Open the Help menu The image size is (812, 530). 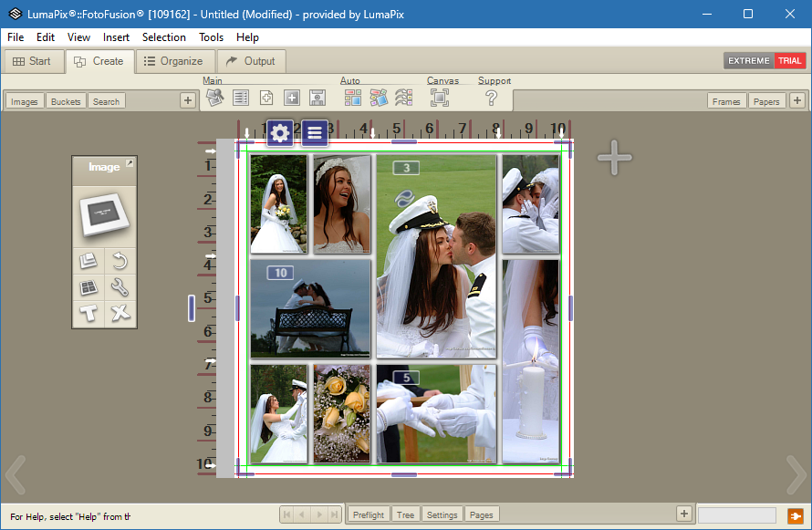pyautogui.click(x=247, y=37)
